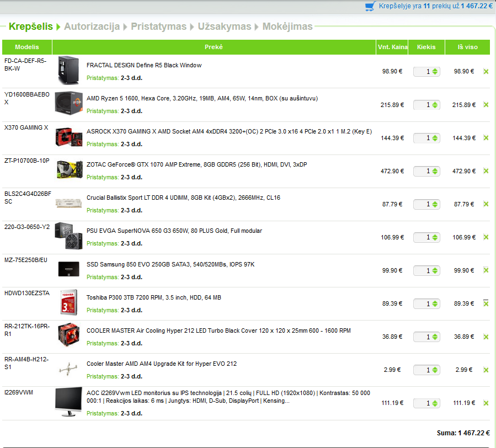Open the shopping cart icon at top
The width and height of the screenshot is (496, 448).
point(370,6)
